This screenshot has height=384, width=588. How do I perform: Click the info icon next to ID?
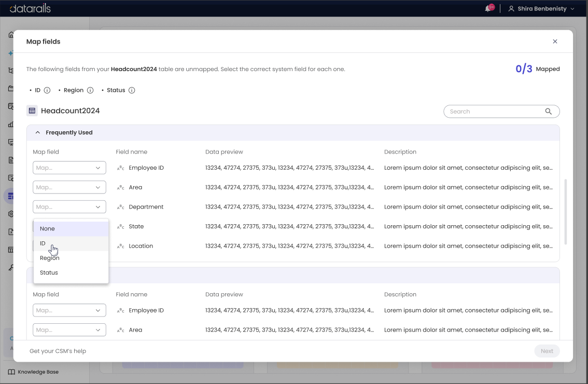(x=47, y=90)
